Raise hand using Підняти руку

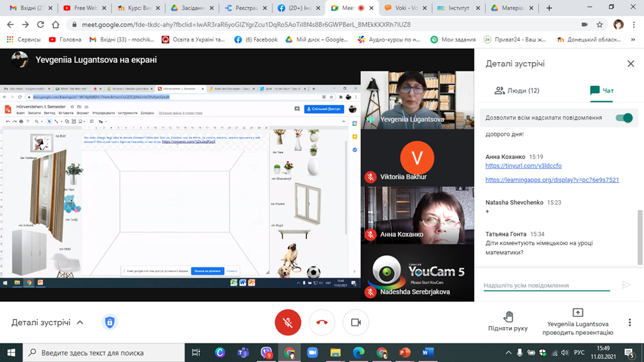pyautogui.click(x=508, y=321)
